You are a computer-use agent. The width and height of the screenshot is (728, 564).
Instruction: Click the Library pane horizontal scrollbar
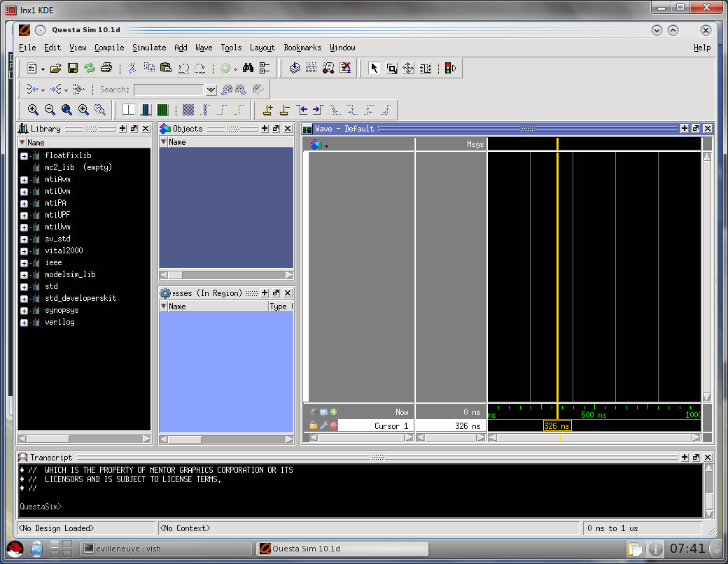84,439
